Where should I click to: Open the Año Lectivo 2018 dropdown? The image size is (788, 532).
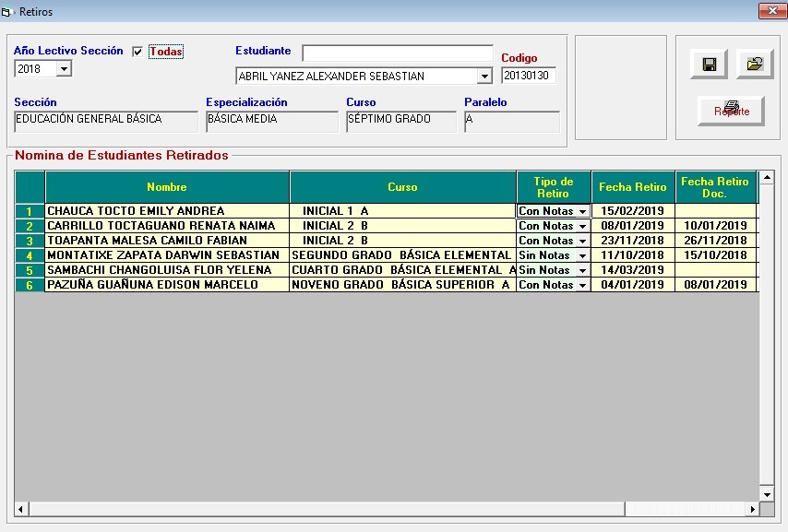click(64, 69)
